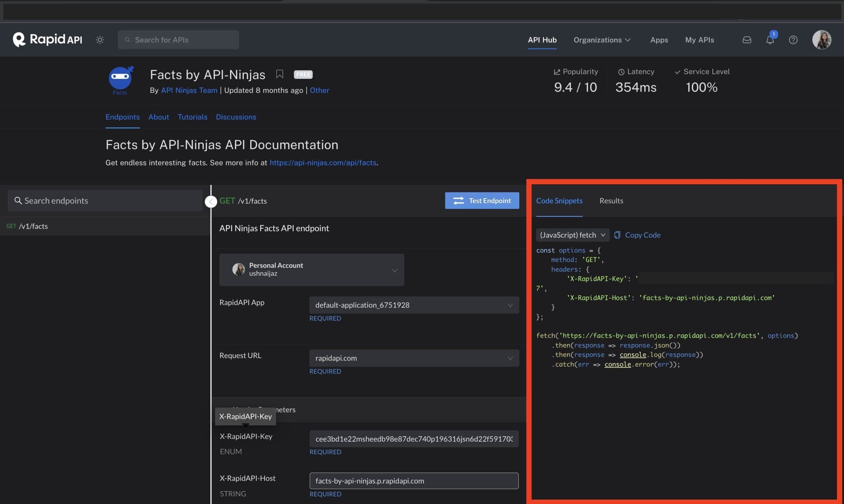Click the user profile avatar icon
Viewport: 844px width, 504px height.
[x=822, y=40]
